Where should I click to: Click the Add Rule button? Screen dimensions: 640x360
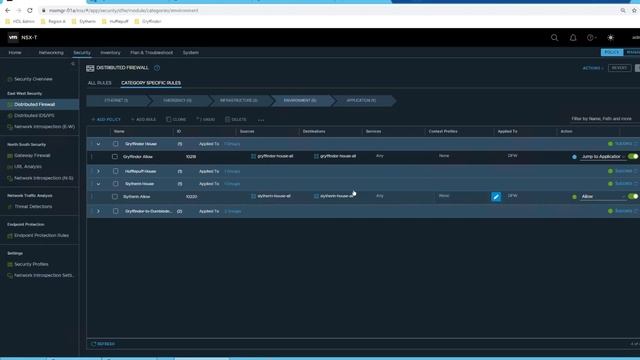[143, 120]
